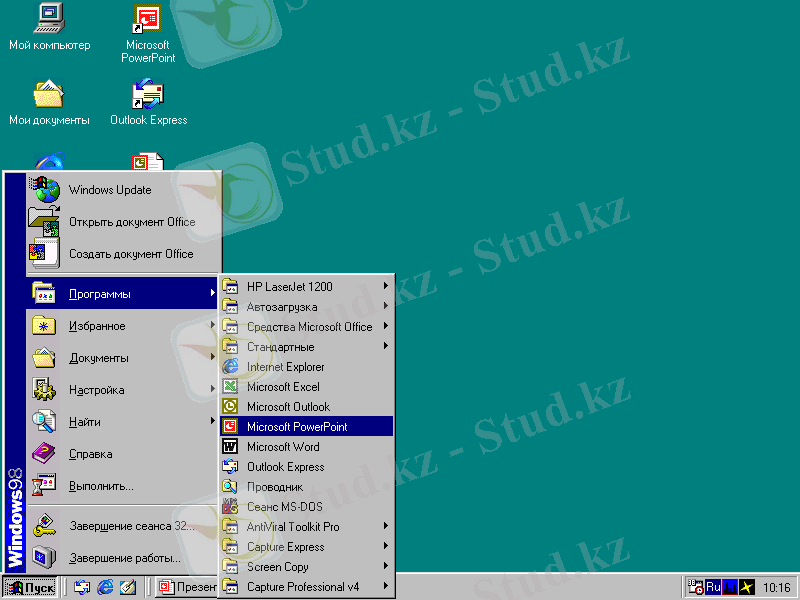
Task: Open the Настройка menu item
Action: [96, 390]
